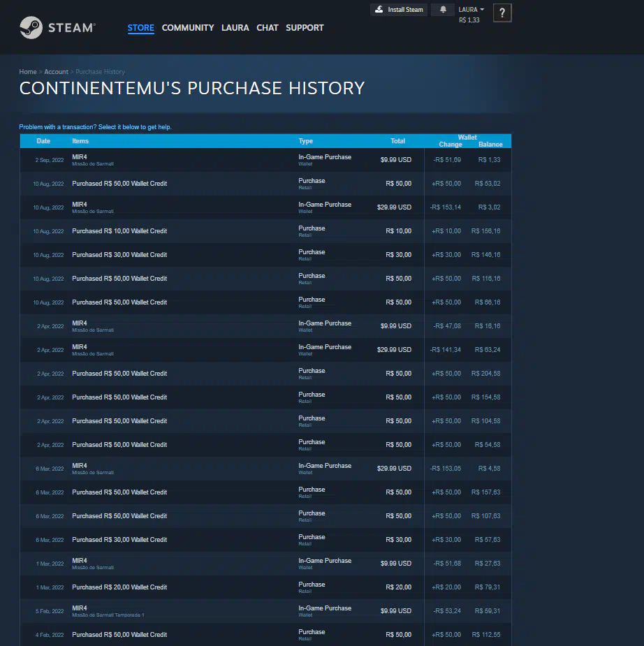Select the row with balance R$ 104,58
The height and width of the screenshot is (646, 644).
[265, 421]
